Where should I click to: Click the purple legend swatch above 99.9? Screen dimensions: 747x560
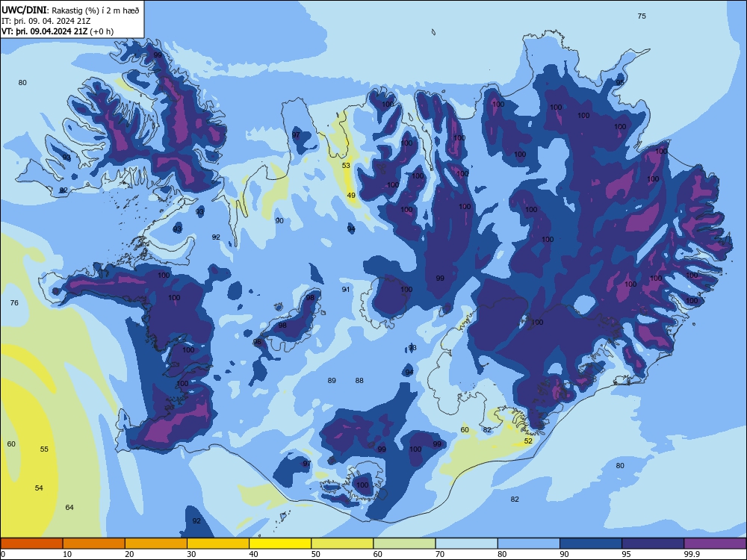(715, 544)
